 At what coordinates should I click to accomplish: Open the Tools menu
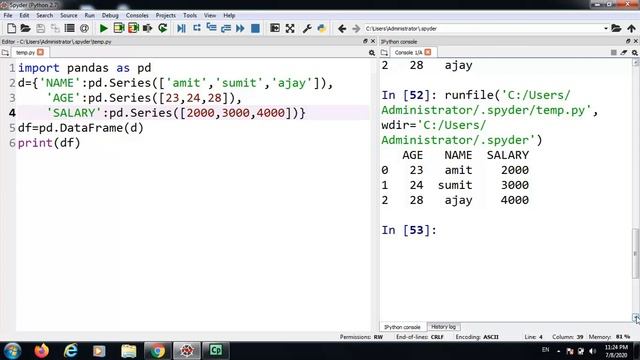[190, 16]
